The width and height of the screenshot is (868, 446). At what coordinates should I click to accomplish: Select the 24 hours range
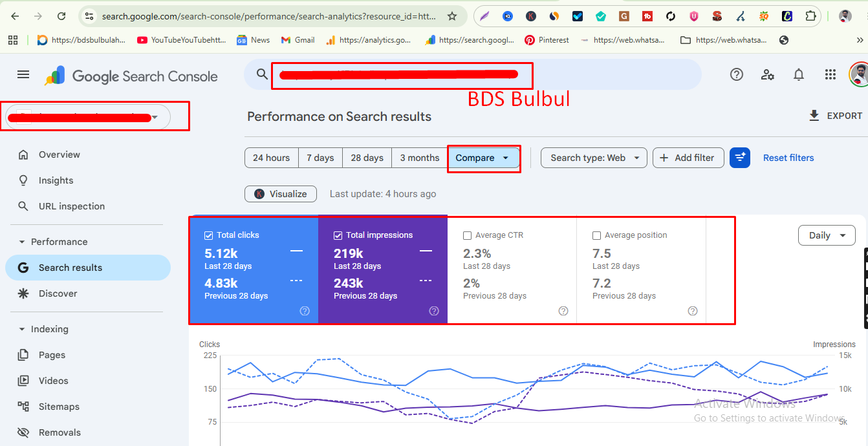[x=271, y=158]
